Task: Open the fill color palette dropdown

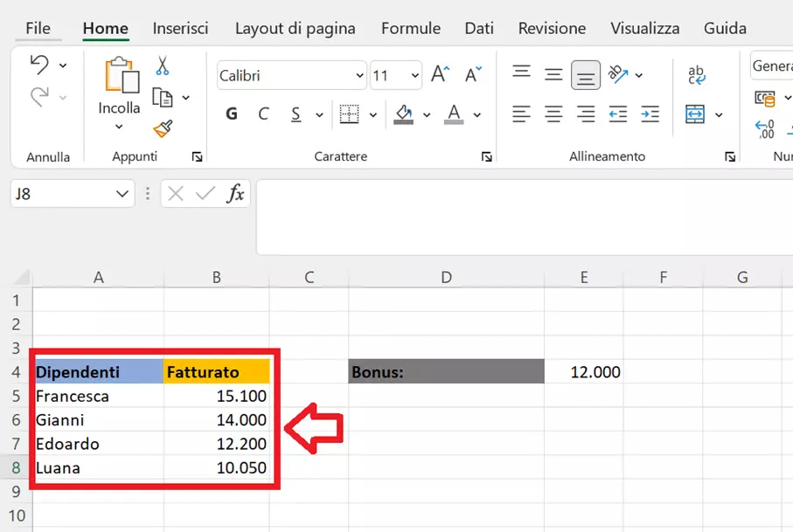Action: coord(427,115)
